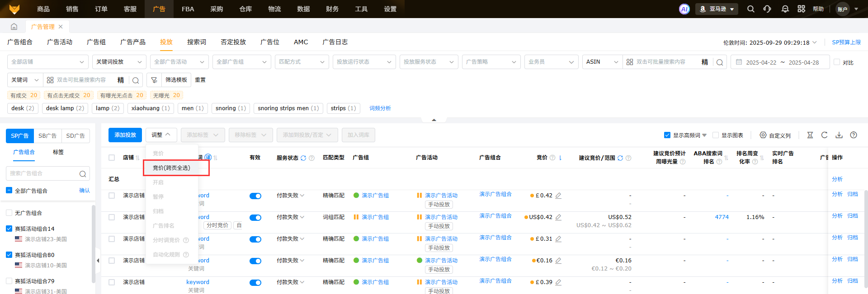
Task: Switch to the 搜索词 tab
Action: click(197, 42)
